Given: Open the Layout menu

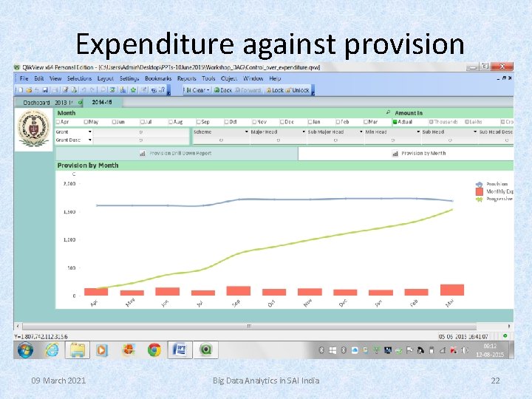Looking at the screenshot, I should pyautogui.click(x=106, y=78).
